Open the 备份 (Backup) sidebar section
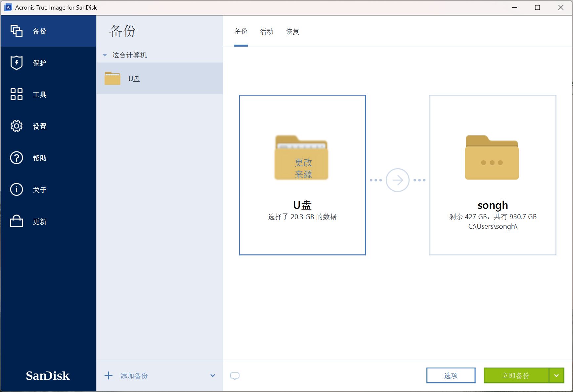This screenshot has height=392, width=573. pyautogui.click(x=48, y=31)
